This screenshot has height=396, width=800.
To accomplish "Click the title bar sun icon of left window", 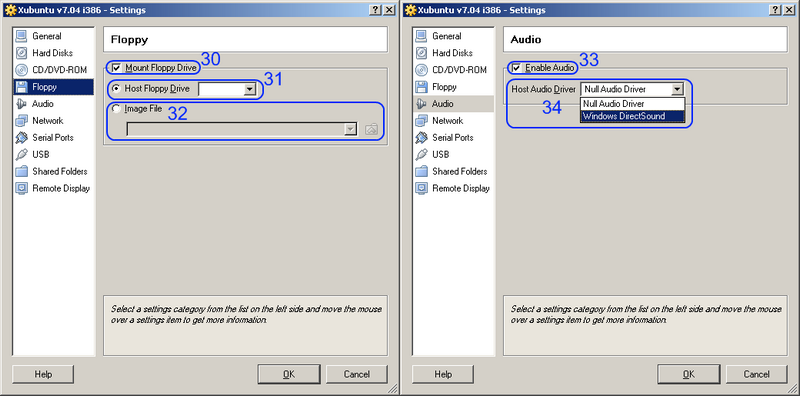I will coord(10,10).
